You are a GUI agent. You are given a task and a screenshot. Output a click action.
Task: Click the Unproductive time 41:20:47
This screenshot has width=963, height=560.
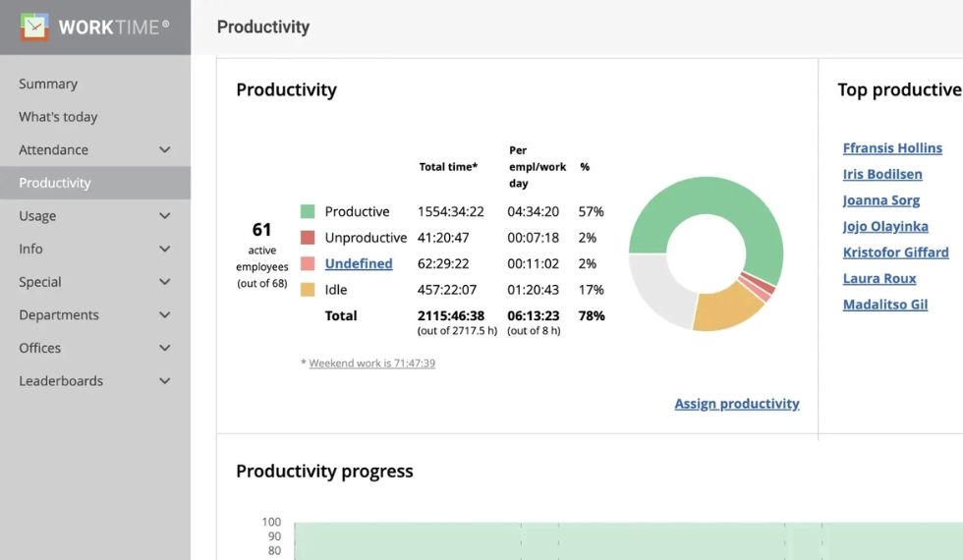(443, 238)
